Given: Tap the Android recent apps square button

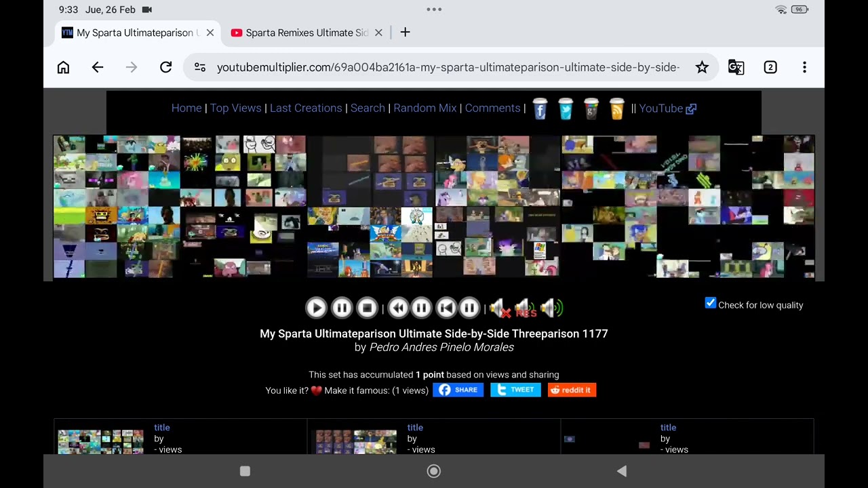Looking at the screenshot, I should click(245, 471).
